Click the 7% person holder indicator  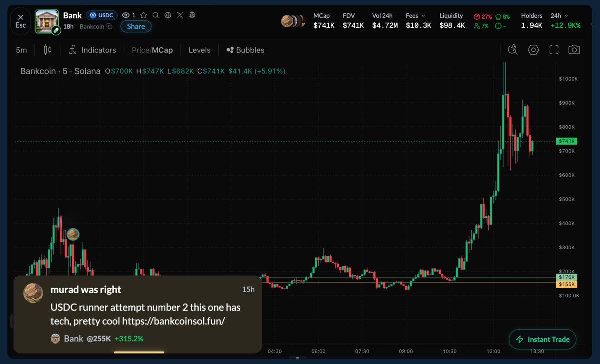pyautogui.click(x=481, y=26)
